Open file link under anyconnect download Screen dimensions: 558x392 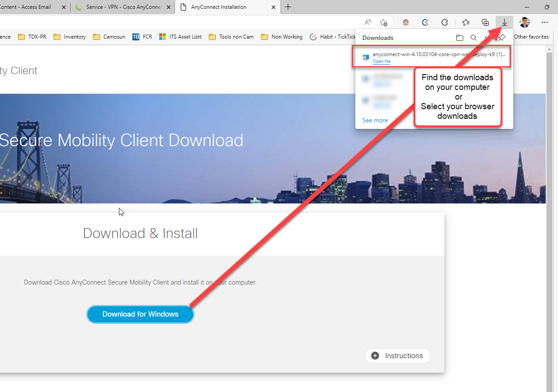click(x=382, y=61)
